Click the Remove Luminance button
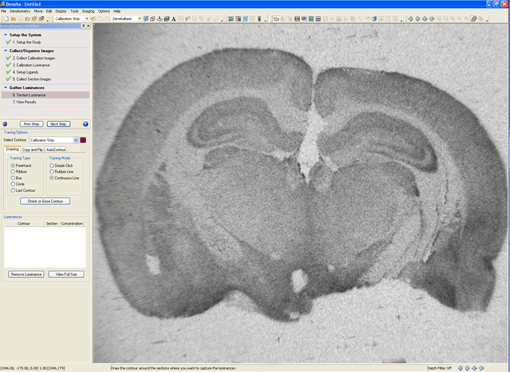The width and height of the screenshot is (510, 372). (x=26, y=274)
